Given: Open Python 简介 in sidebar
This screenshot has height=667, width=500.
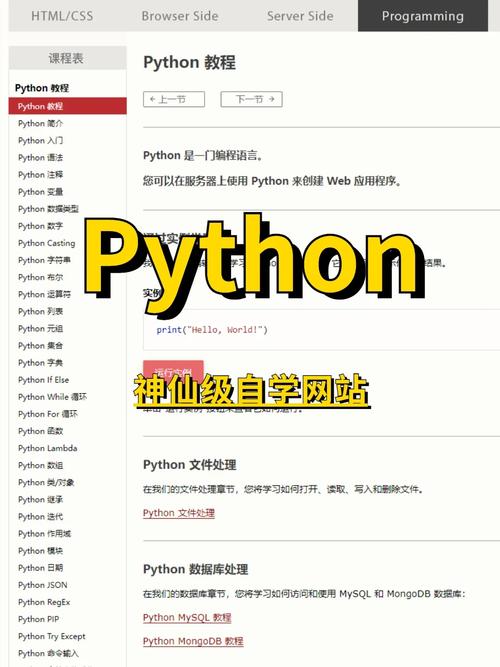Looking at the screenshot, I should pos(40,123).
